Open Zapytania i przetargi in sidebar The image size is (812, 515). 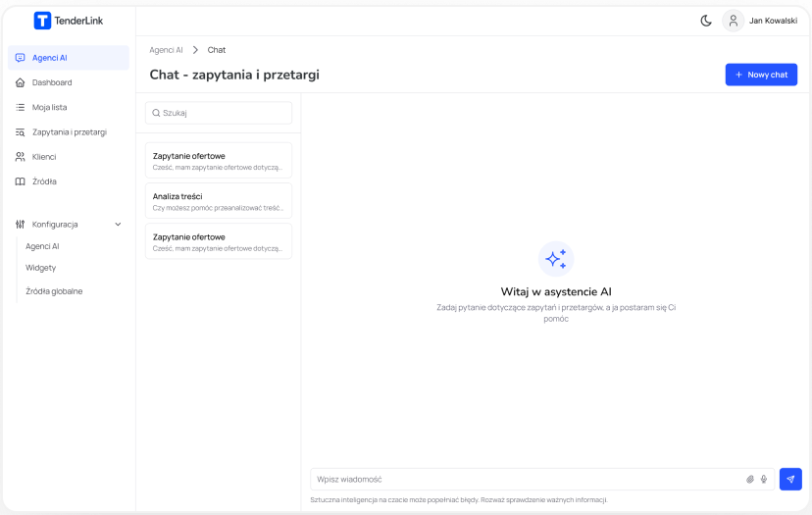click(x=70, y=132)
